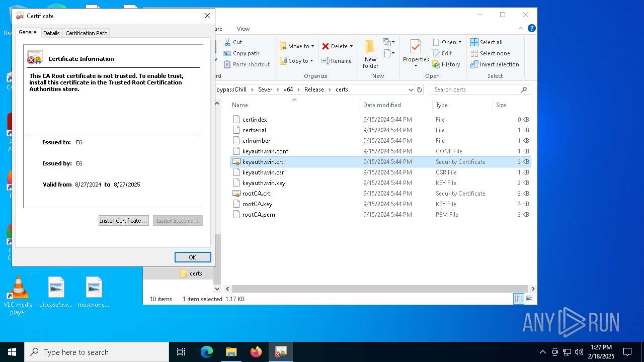The width and height of the screenshot is (644, 362).
Task: Click the Install Certificate button
Action: click(x=123, y=221)
